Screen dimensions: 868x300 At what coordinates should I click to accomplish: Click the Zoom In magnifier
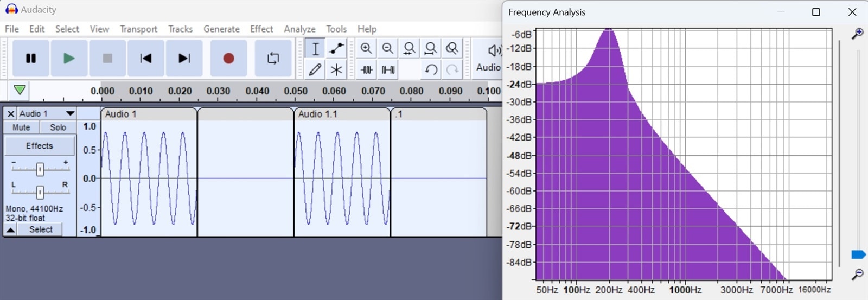pos(366,48)
